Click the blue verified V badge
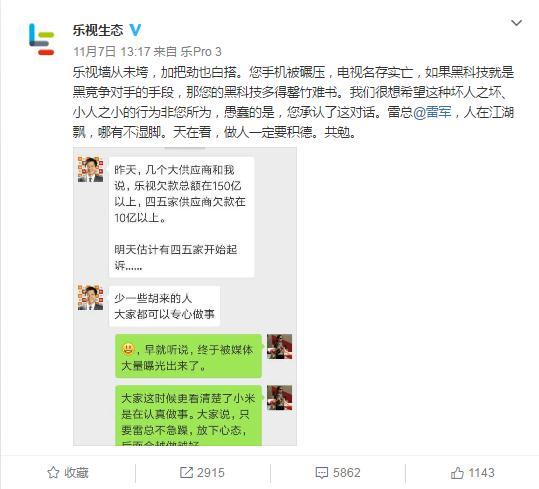 [135, 30]
